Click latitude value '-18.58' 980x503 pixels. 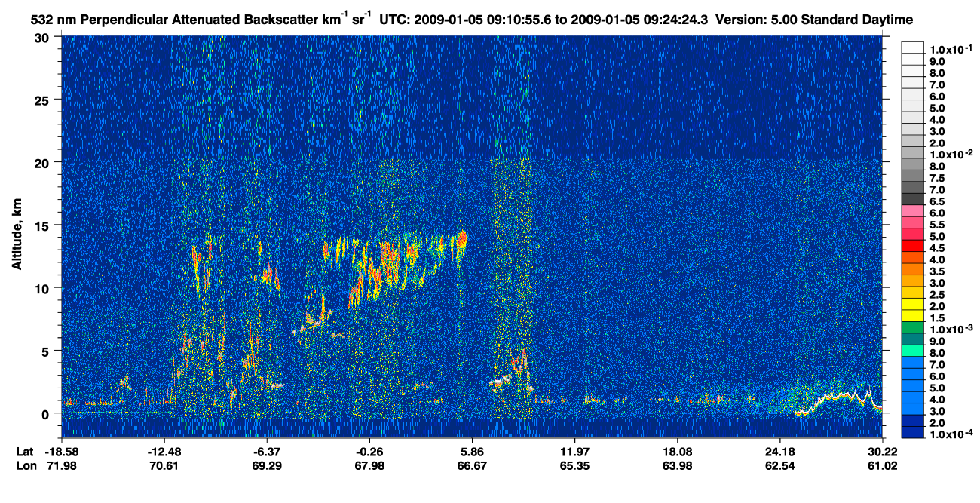pyautogui.click(x=62, y=452)
